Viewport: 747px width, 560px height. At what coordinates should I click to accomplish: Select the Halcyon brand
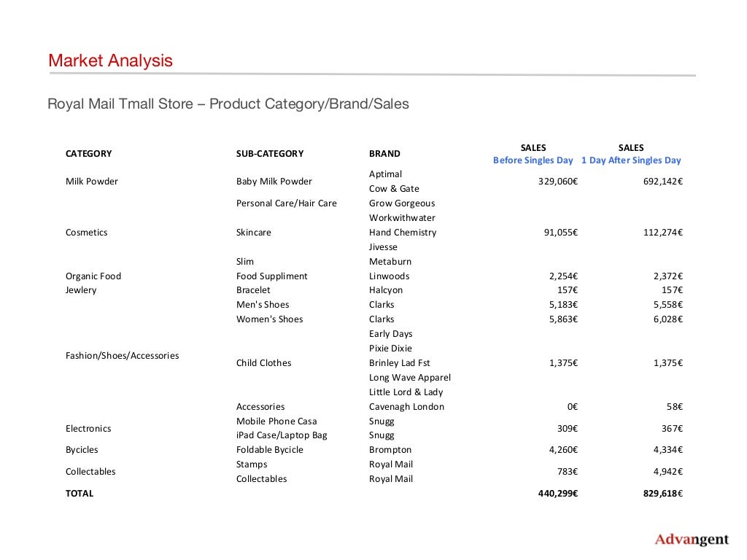tap(386, 290)
